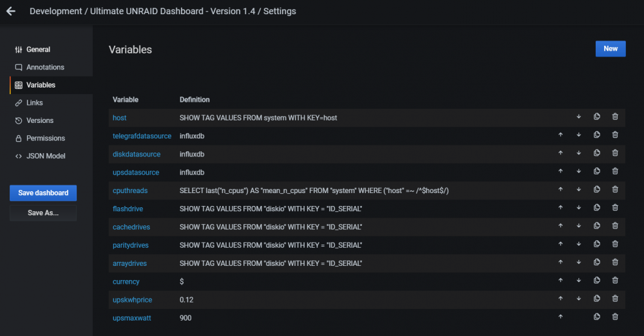
Task: Delete cachedrives variable
Action: (615, 225)
